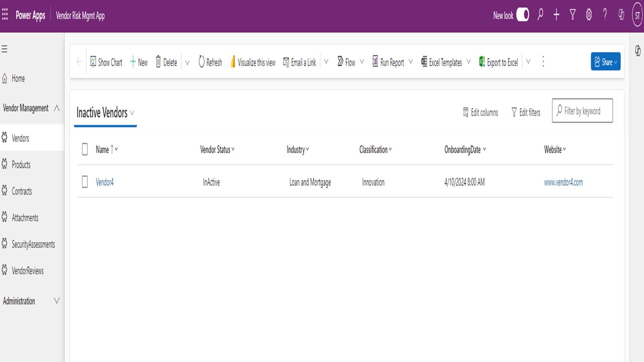
Task: Open the ST user account avatar
Action: click(x=637, y=16)
